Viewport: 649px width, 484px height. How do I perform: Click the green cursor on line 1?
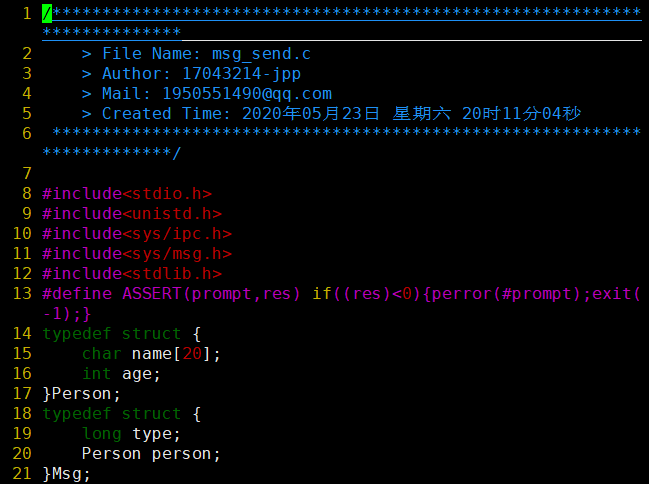(47, 14)
